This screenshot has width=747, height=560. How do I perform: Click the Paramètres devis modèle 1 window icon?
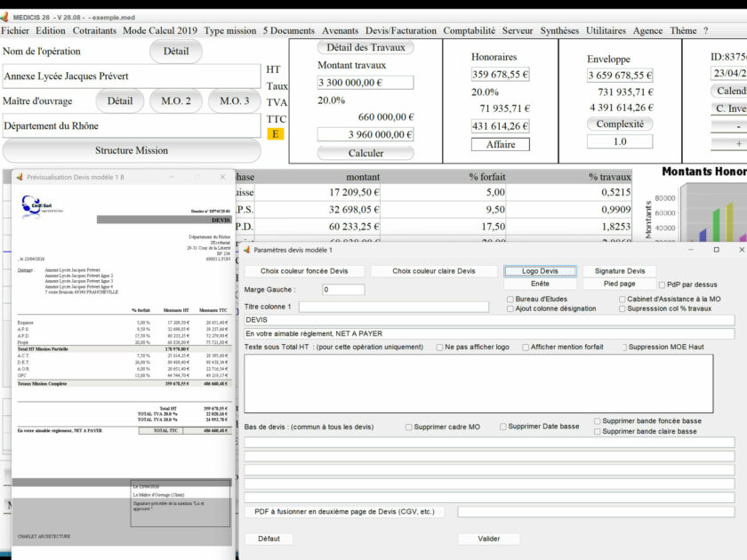coord(247,250)
